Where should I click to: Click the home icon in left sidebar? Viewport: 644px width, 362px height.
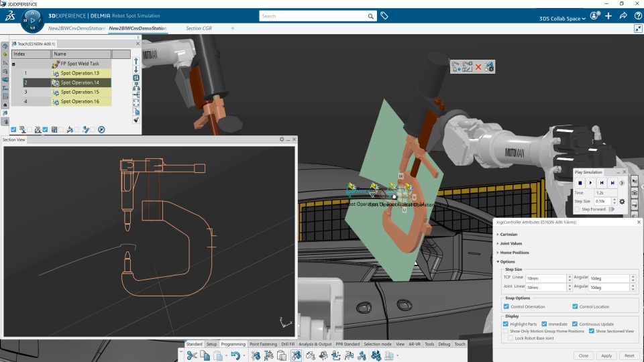[5, 105]
